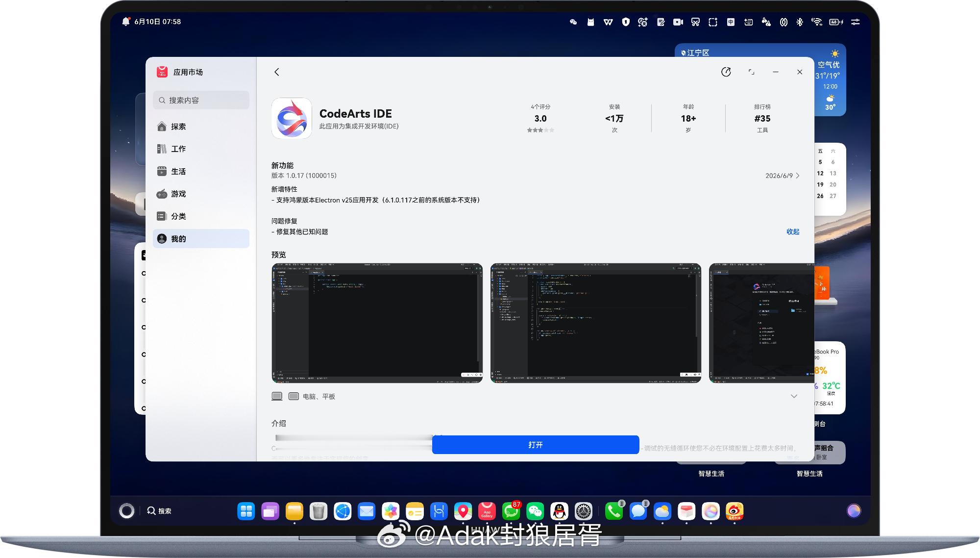Open the shield security tray icon
The width and height of the screenshot is (980, 558).
[626, 22]
